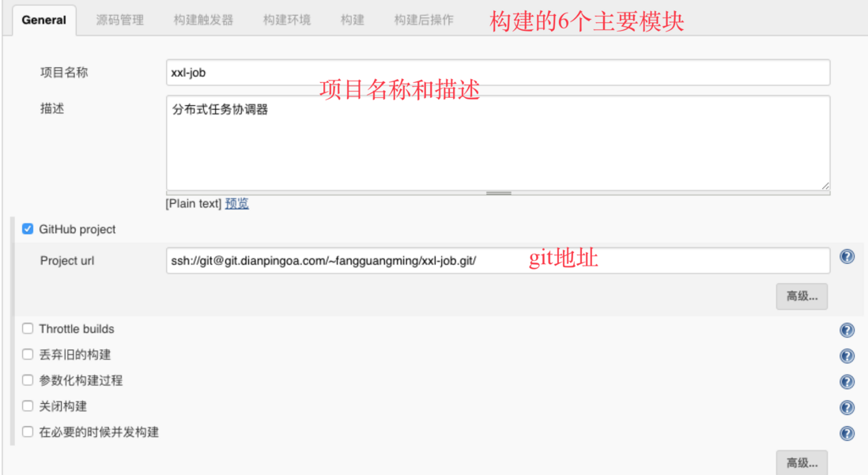Image resolution: width=868 pixels, height=475 pixels.
Task: Check the 关闭构建 checkbox
Action: [x=28, y=405]
